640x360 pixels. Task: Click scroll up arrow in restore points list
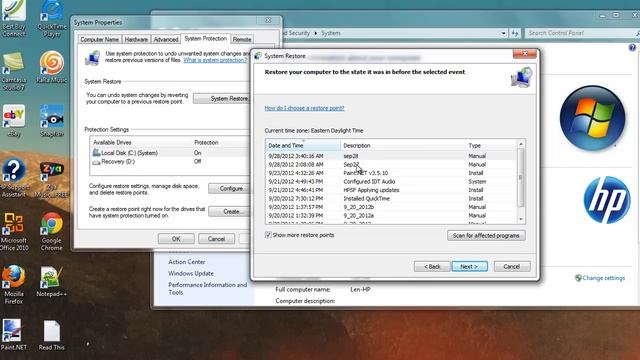[x=521, y=144]
